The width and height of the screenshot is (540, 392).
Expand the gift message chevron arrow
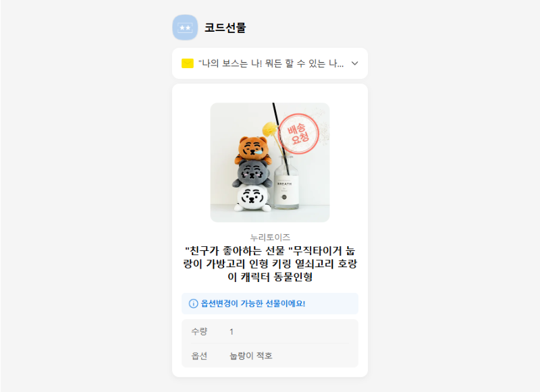coord(355,63)
